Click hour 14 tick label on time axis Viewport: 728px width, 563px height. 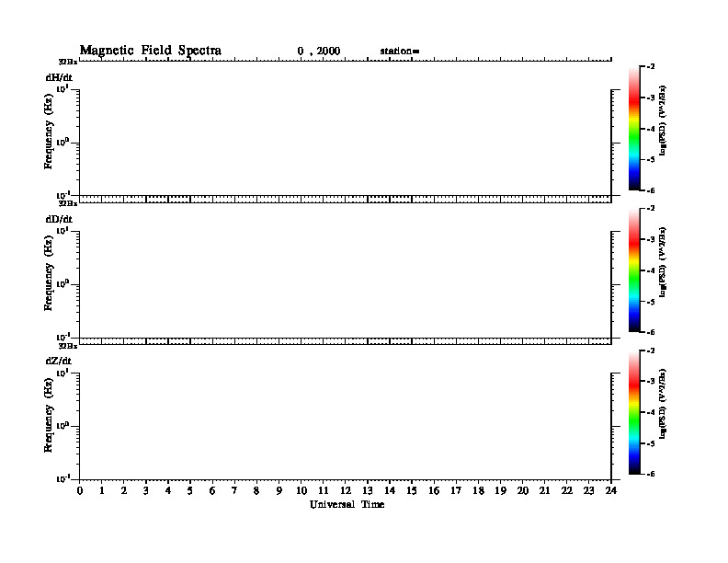390,491
